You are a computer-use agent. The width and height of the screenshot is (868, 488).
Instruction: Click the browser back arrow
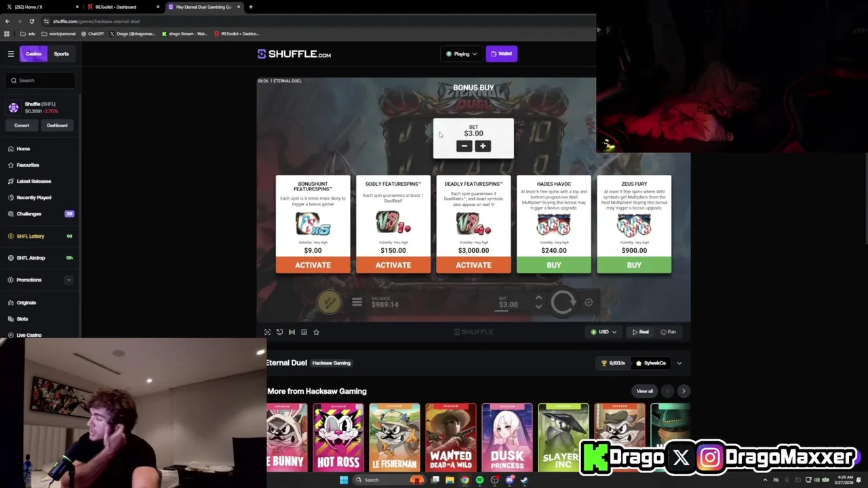tap(7, 21)
